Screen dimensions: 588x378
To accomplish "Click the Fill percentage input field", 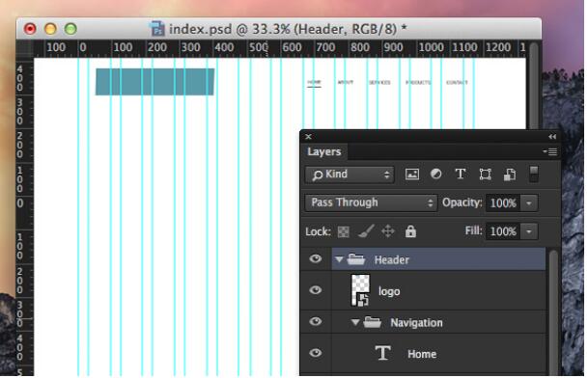I will (x=503, y=231).
